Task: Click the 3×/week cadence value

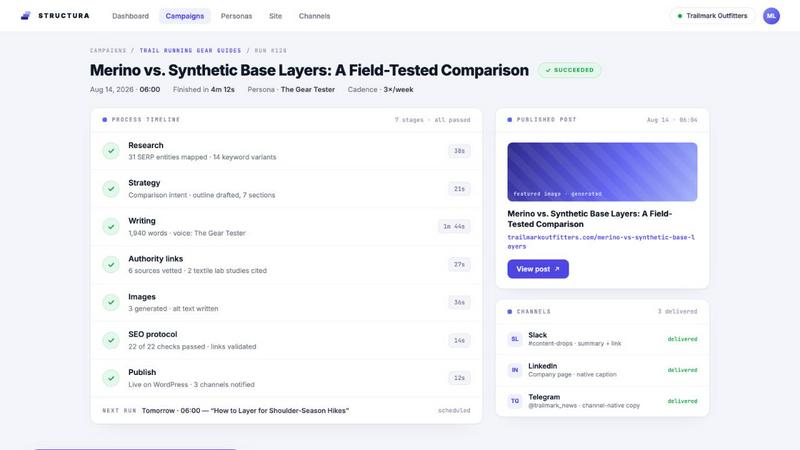Action: tap(398, 89)
